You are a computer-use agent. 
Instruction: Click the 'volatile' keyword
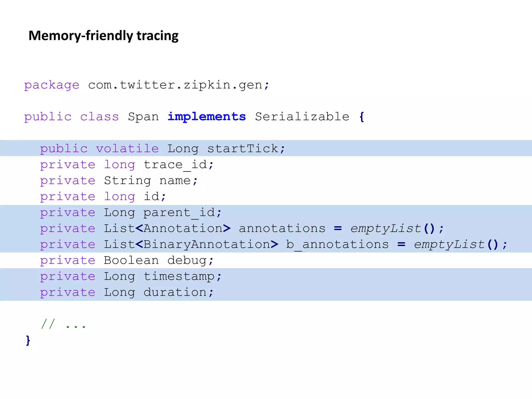[127, 149]
